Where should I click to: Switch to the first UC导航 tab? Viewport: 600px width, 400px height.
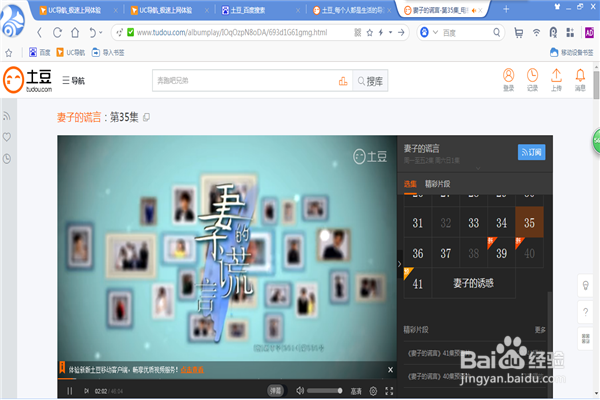click(x=75, y=10)
